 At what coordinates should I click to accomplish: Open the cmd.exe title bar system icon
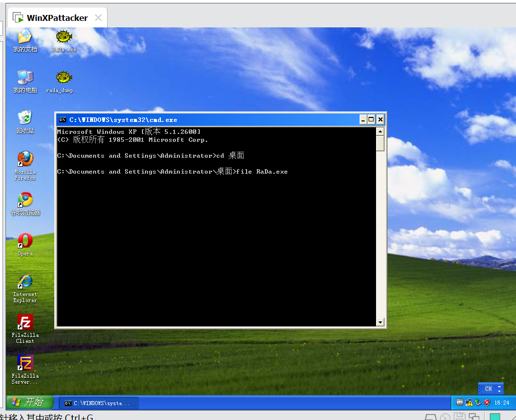pos(62,120)
